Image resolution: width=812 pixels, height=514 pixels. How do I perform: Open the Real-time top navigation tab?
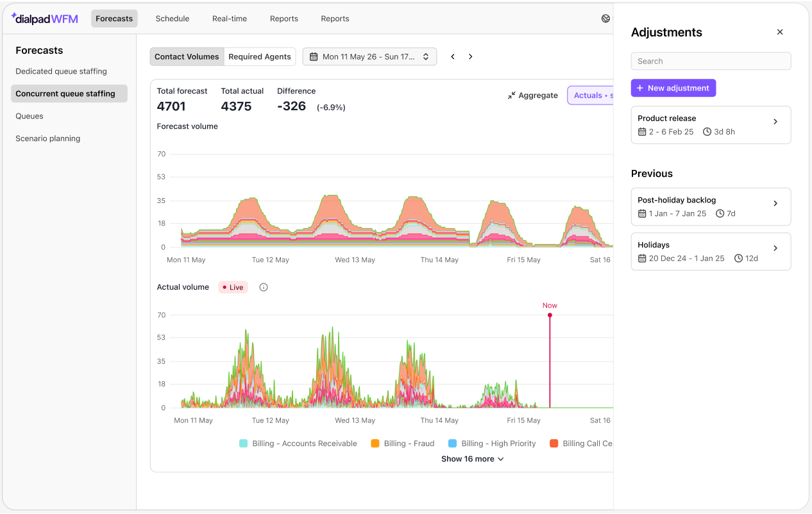(230, 19)
